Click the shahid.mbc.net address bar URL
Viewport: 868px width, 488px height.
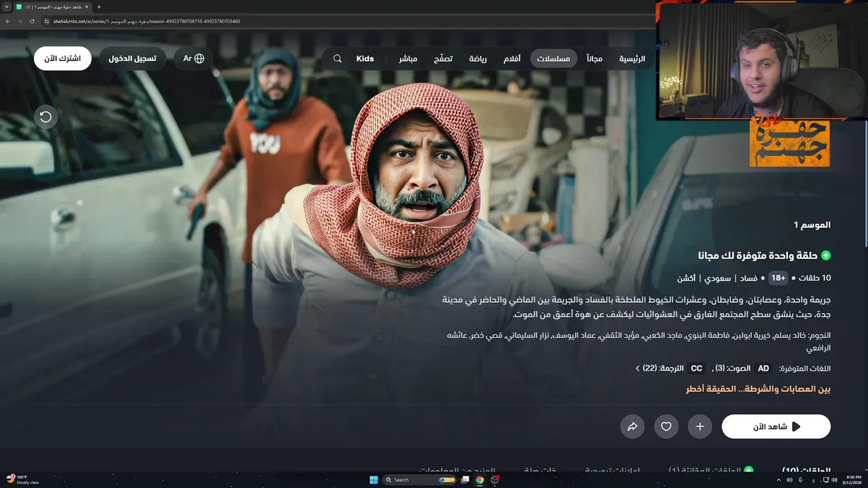146,21
